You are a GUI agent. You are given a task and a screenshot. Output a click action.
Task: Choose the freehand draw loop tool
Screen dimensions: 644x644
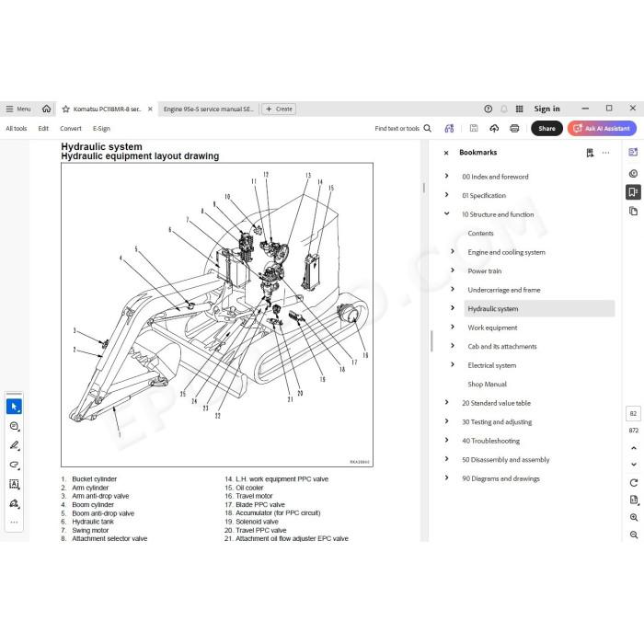pyautogui.click(x=15, y=465)
